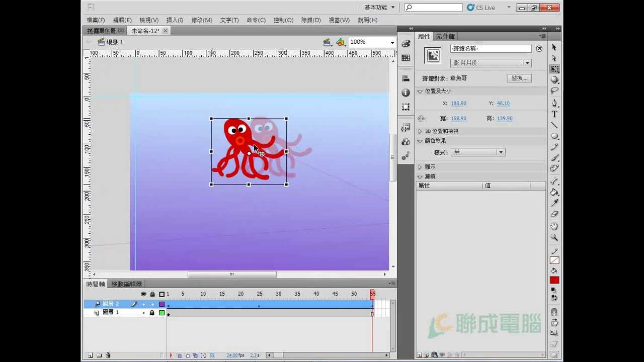Screen dimensions: 644x362
Task: Open the Align panel icon
Action: pyautogui.click(x=406, y=78)
